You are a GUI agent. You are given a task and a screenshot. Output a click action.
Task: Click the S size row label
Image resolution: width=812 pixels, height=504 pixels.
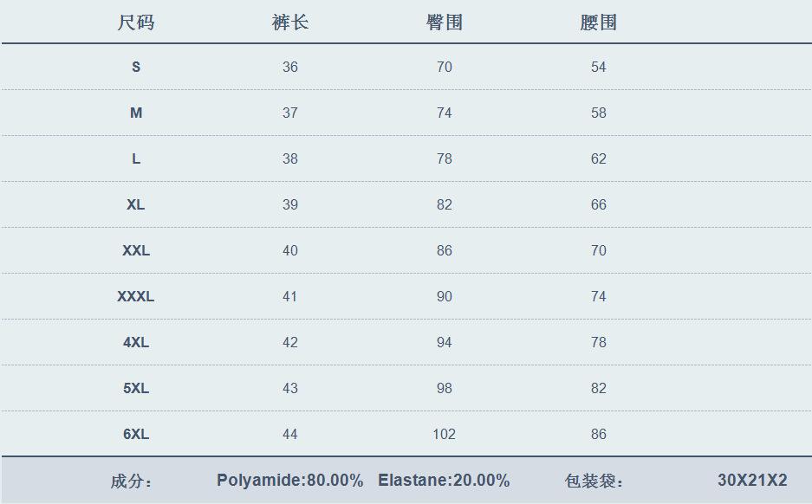coord(136,67)
